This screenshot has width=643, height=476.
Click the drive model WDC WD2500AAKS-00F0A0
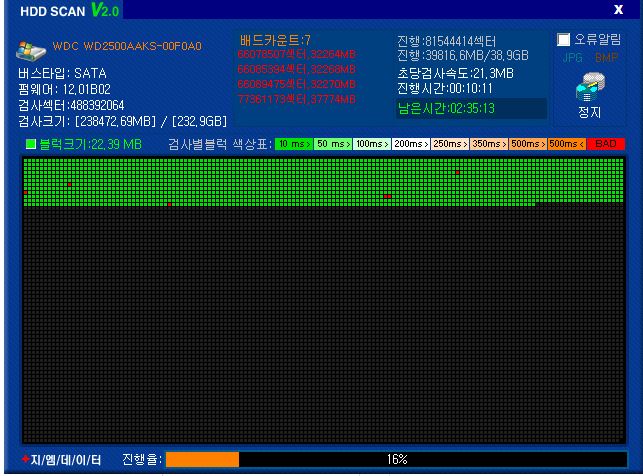(x=127, y=46)
